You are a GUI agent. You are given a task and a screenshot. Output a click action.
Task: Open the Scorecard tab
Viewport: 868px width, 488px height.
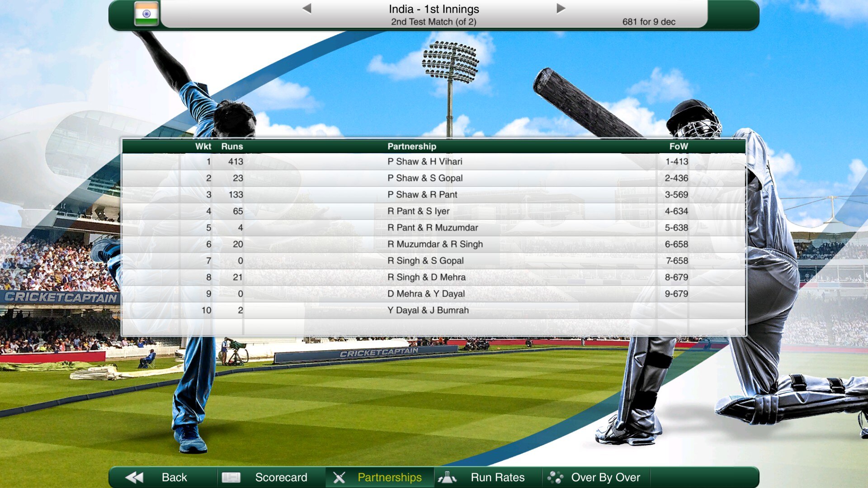271,477
